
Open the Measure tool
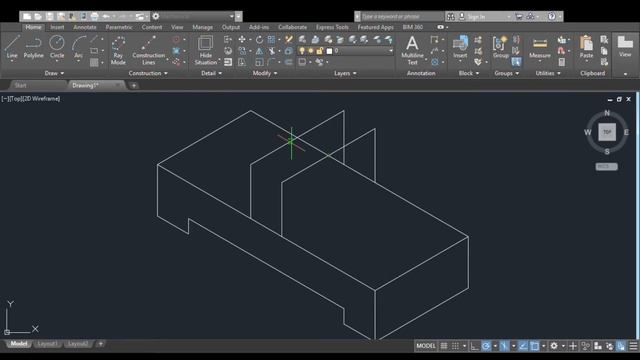(x=540, y=47)
